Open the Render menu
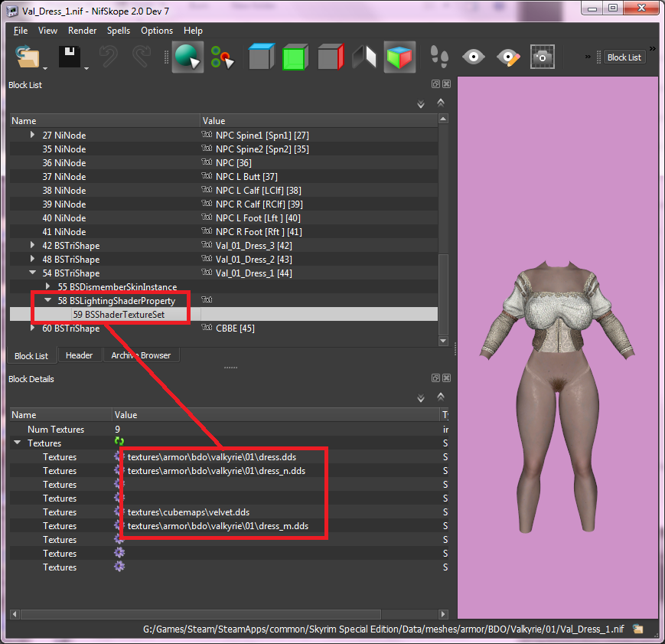The image size is (665, 644). coord(83,31)
